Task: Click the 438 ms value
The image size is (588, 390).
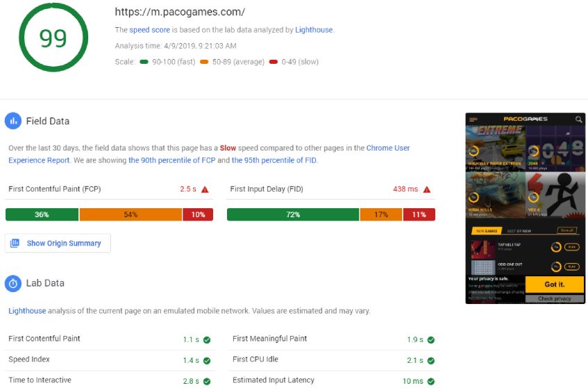Action: click(405, 189)
